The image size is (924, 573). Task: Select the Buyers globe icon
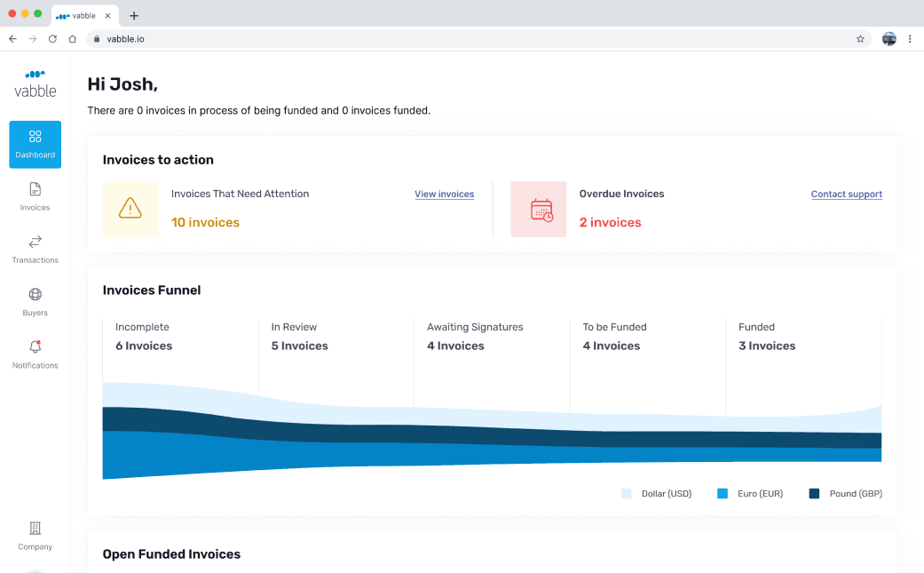point(36,295)
